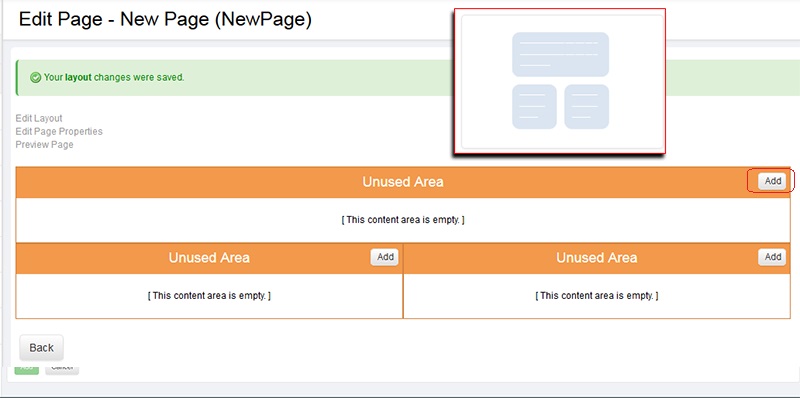Click the 'Edit Page - New Page (NewPage)' heading
The width and height of the screenshot is (800, 398).
click(x=165, y=20)
